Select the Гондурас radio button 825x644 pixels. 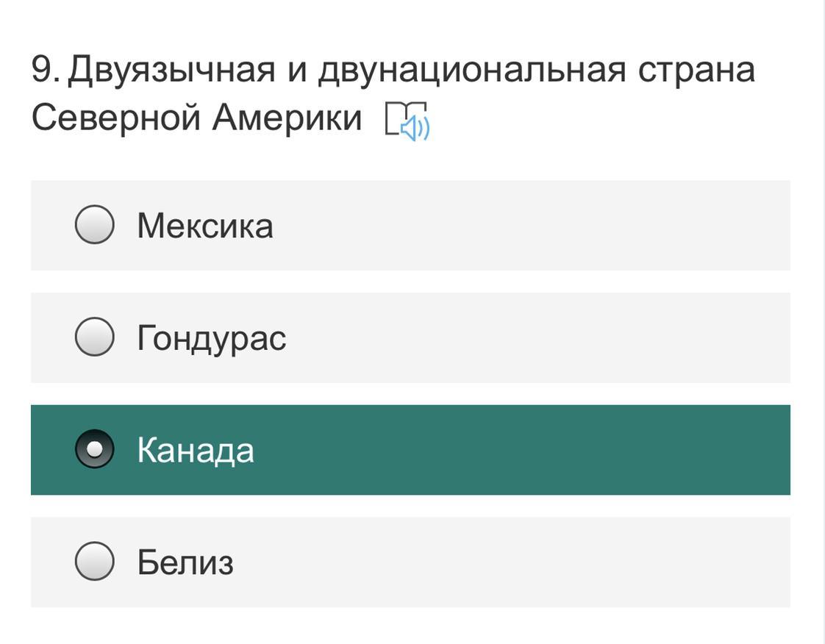94,337
